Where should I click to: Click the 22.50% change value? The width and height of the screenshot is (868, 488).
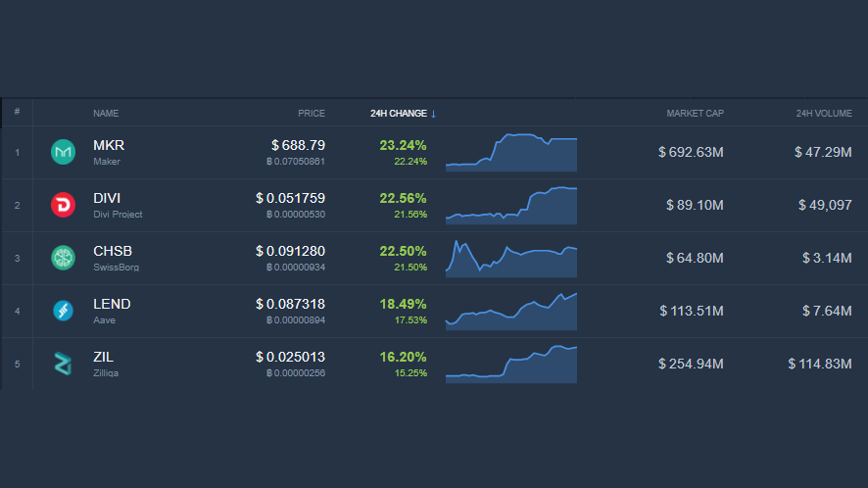403,251
